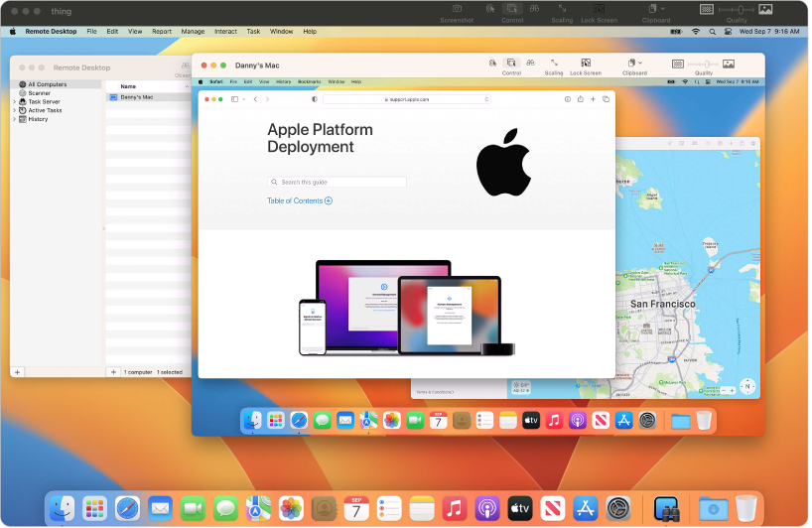Image resolution: width=812 pixels, height=528 pixels.
Task: Click Safari's Share icon
Action: [x=580, y=99]
